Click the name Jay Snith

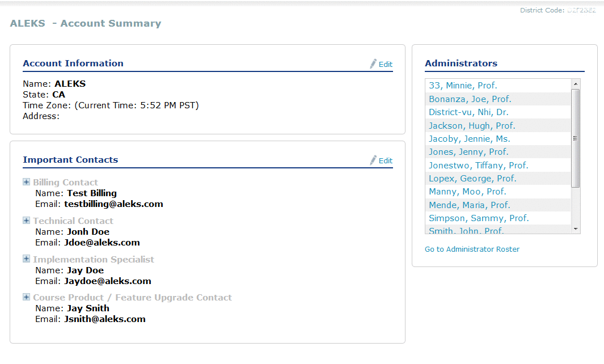coord(88,308)
